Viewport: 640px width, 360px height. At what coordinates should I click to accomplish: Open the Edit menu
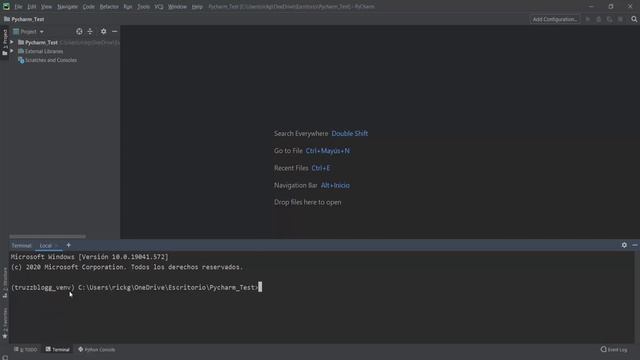[x=31, y=7]
